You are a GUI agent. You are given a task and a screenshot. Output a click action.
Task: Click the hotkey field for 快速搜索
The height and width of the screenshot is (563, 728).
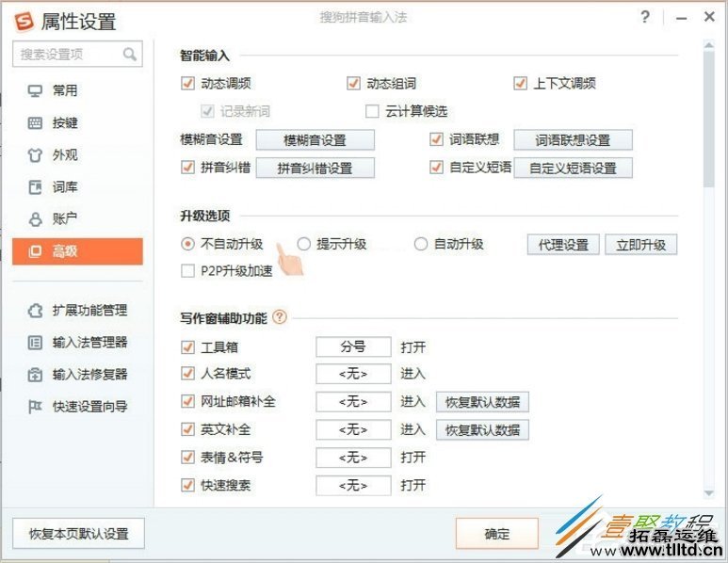point(353,486)
